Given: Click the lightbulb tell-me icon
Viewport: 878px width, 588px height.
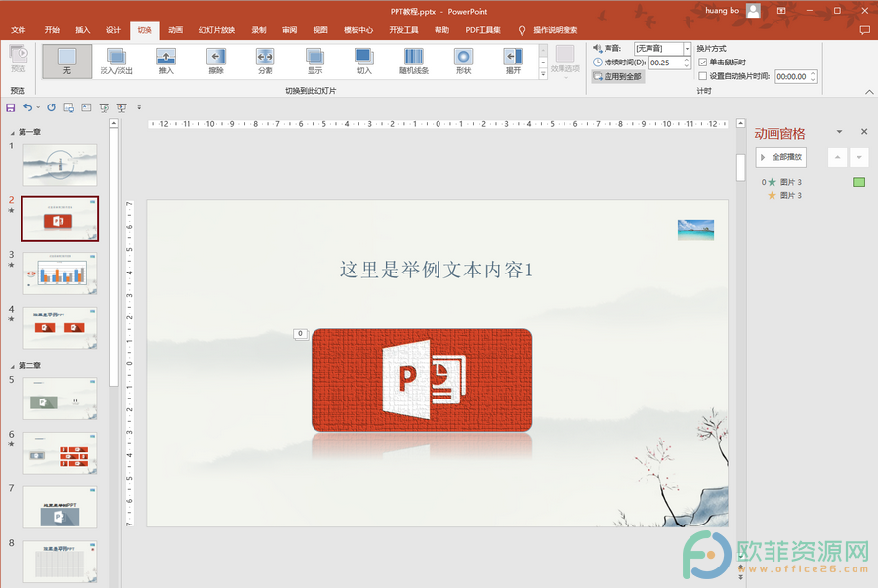Looking at the screenshot, I should [522, 30].
